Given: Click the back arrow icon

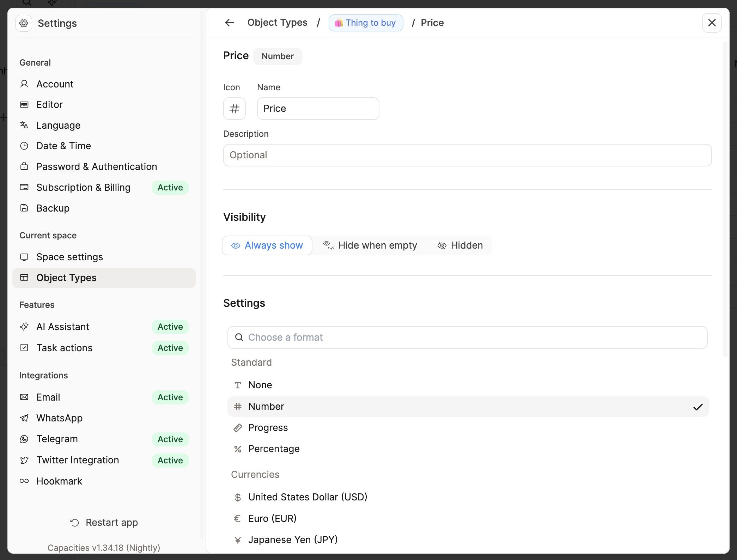Looking at the screenshot, I should [229, 23].
